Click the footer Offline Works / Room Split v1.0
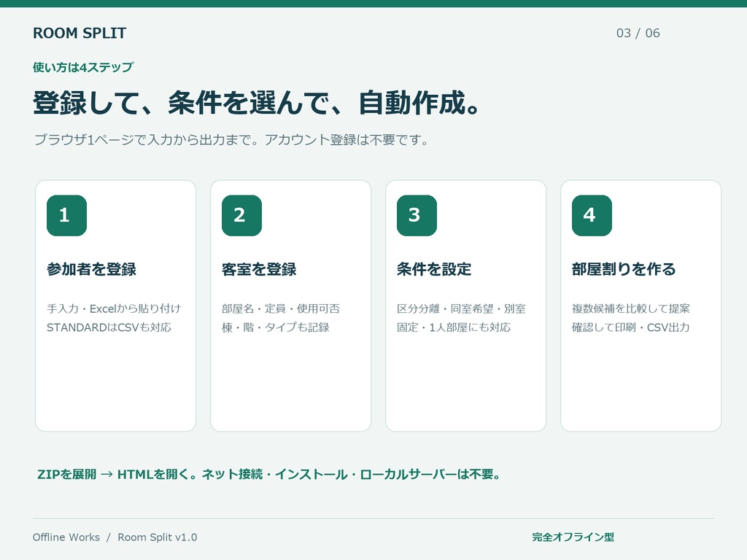The image size is (747, 560). click(115, 537)
